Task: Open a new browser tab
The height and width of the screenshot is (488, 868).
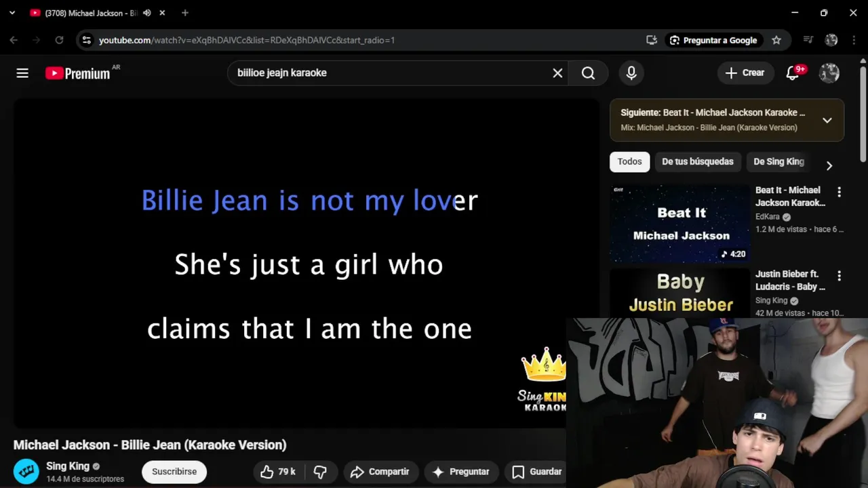Action: coord(185,13)
